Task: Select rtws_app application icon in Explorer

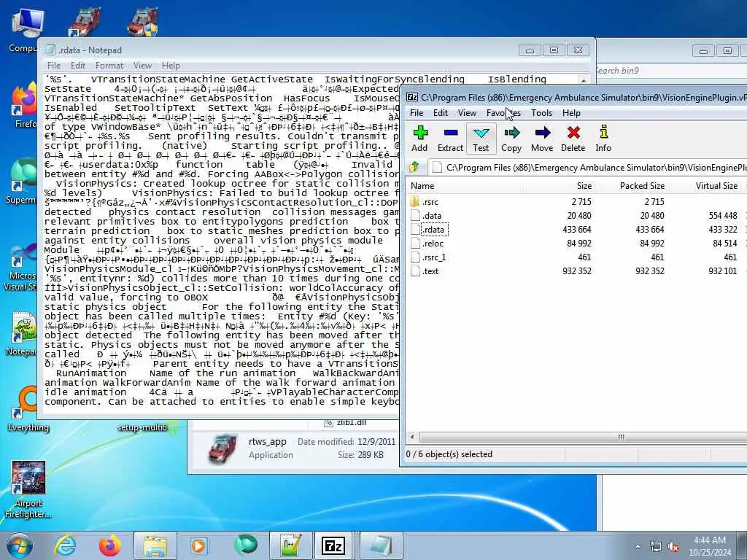Action: pos(222,448)
